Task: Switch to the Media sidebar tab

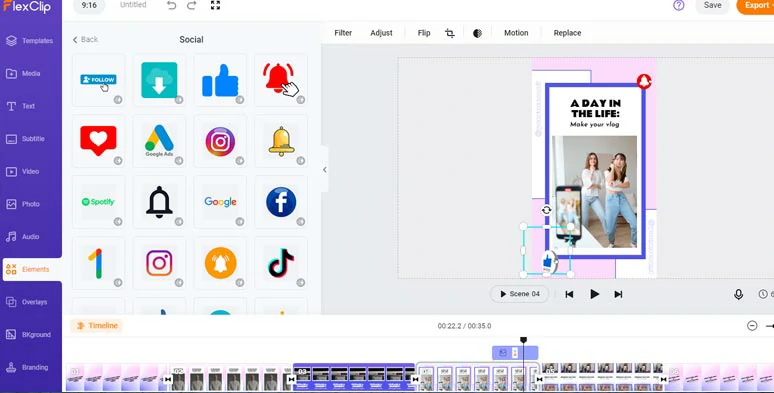Action: click(x=31, y=74)
